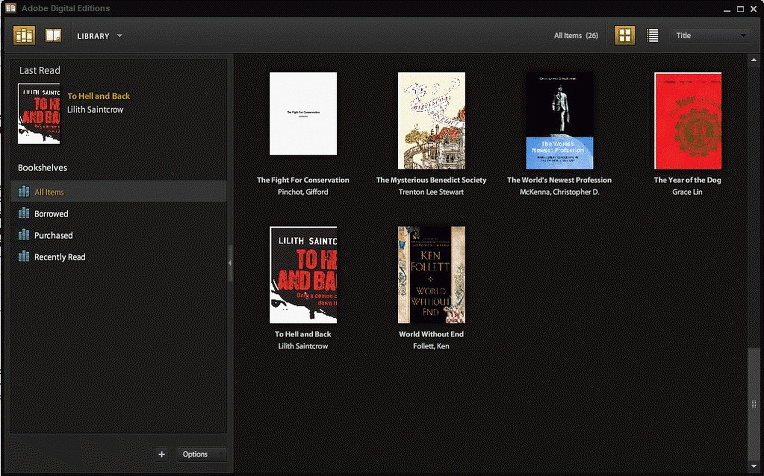764x476 pixels.
Task: Click the Borrowed bookshelf icon
Action: point(23,213)
